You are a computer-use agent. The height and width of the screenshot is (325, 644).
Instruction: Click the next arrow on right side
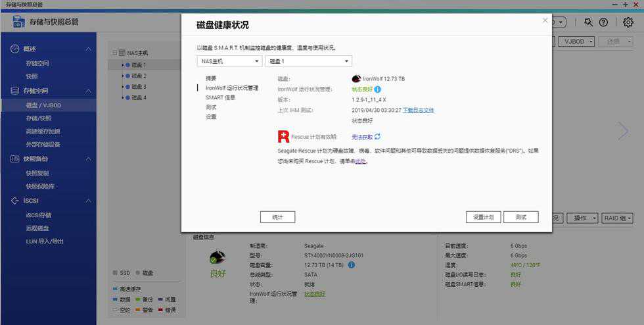coord(623,131)
